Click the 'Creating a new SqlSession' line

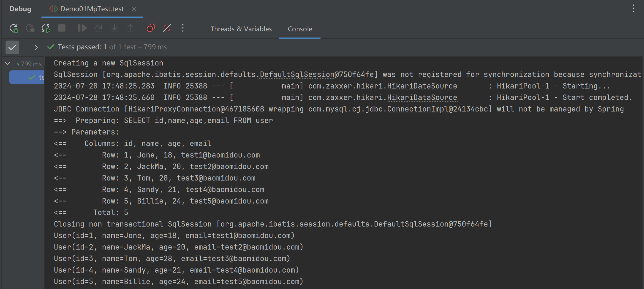tap(109, 63)
